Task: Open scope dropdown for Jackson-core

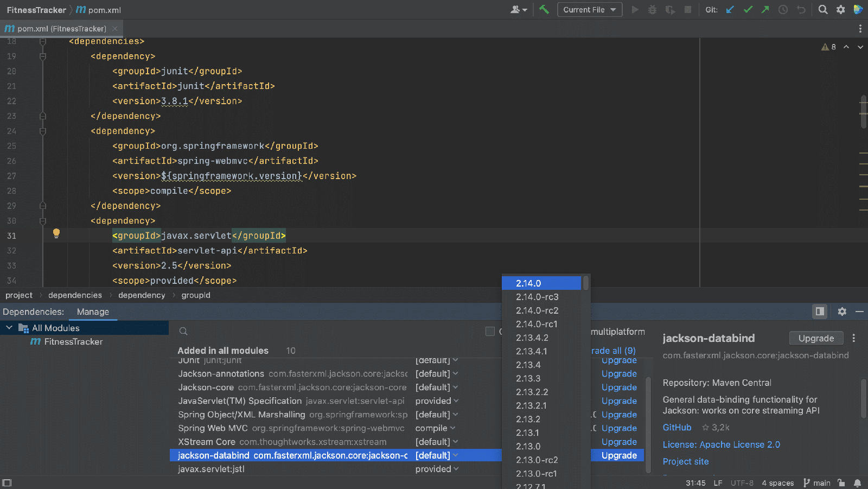Action: pos(437,388)
